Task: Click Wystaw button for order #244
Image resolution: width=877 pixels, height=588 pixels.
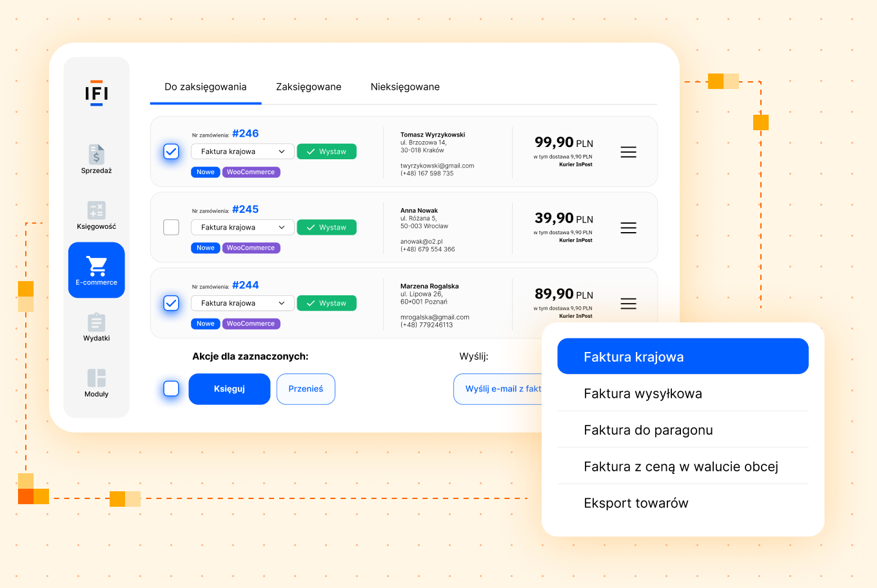Action: pyautogui.click(x=326, y=303)
